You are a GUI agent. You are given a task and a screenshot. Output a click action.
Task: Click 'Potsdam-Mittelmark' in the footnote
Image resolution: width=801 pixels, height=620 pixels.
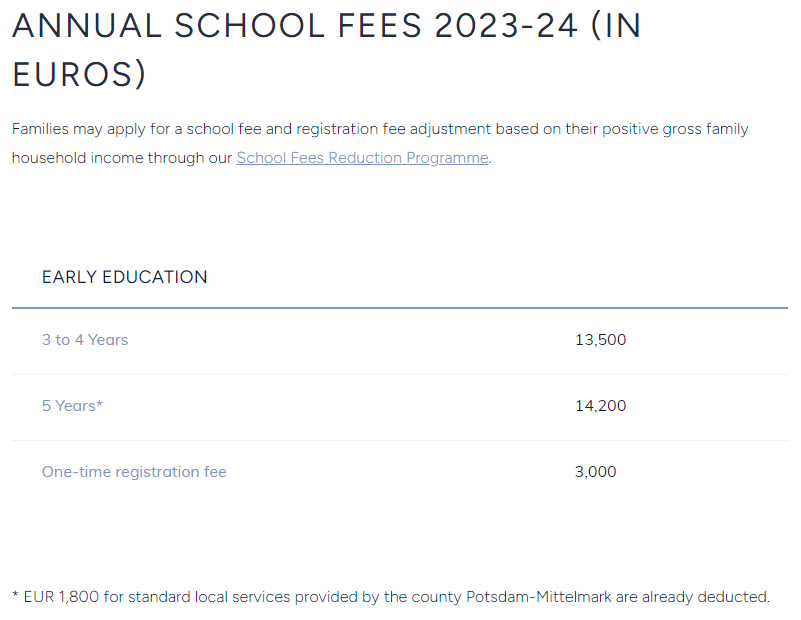pos(539,597)
